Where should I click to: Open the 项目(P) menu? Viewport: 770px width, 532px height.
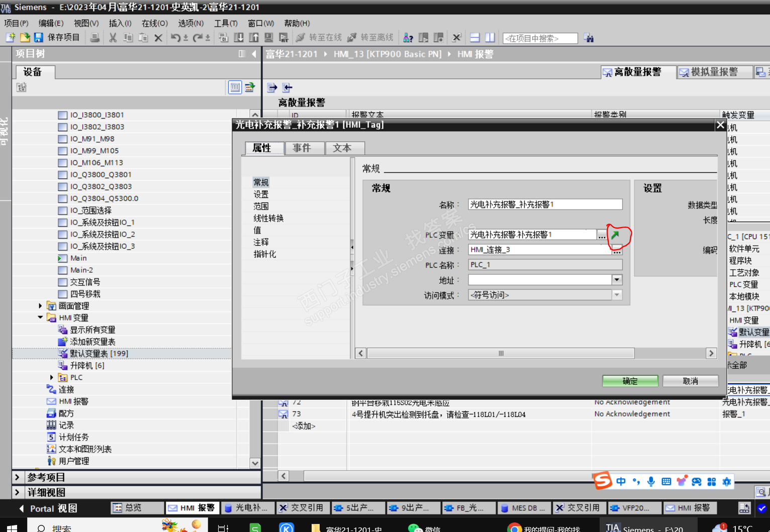tap(16, 23)
